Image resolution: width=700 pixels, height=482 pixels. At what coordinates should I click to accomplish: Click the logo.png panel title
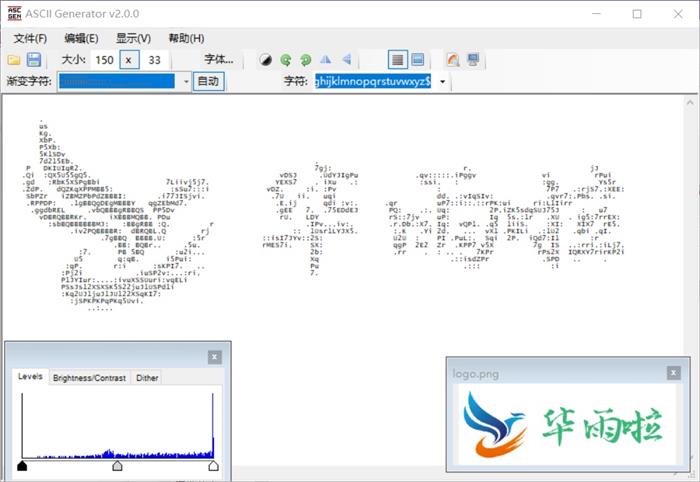[475, 374]
